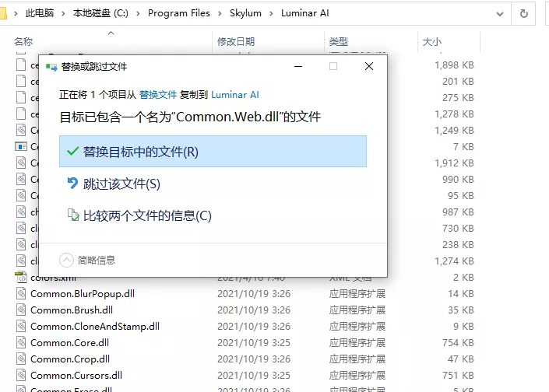Click config file icon in 7 KB row
549x392 pixels.
[21, 146]
